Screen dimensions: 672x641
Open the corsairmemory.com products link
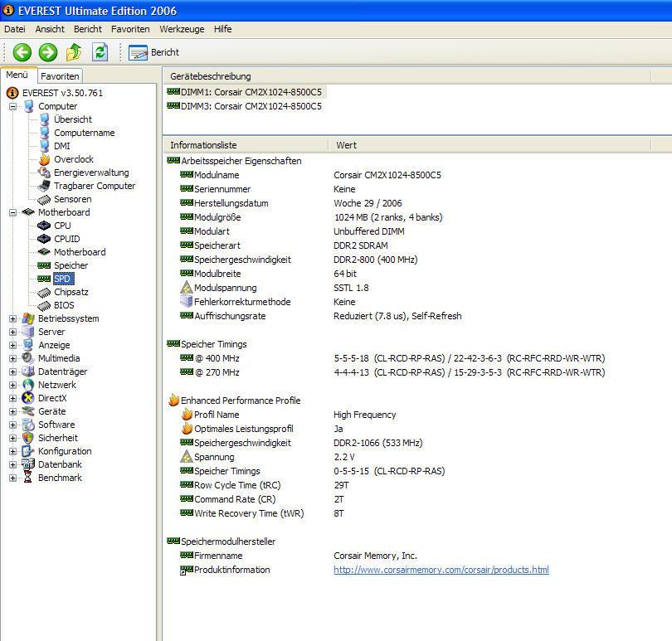(441, 570)
